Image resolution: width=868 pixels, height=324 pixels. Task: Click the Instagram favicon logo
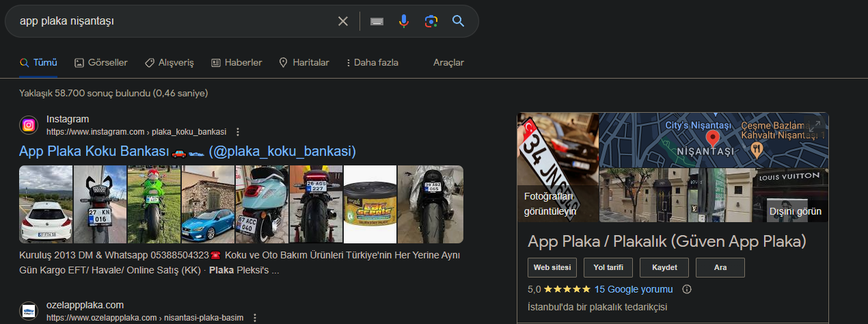point(29,125)
